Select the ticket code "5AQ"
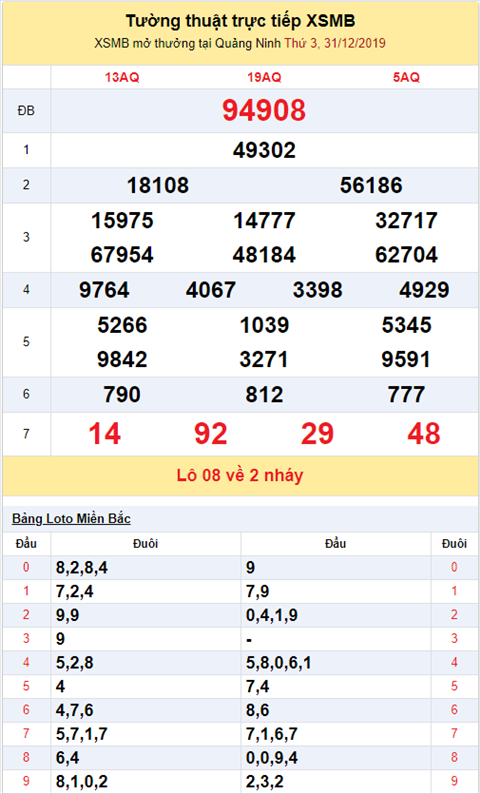The height and width of the screenshot is (794, 480). coord(406,77)
